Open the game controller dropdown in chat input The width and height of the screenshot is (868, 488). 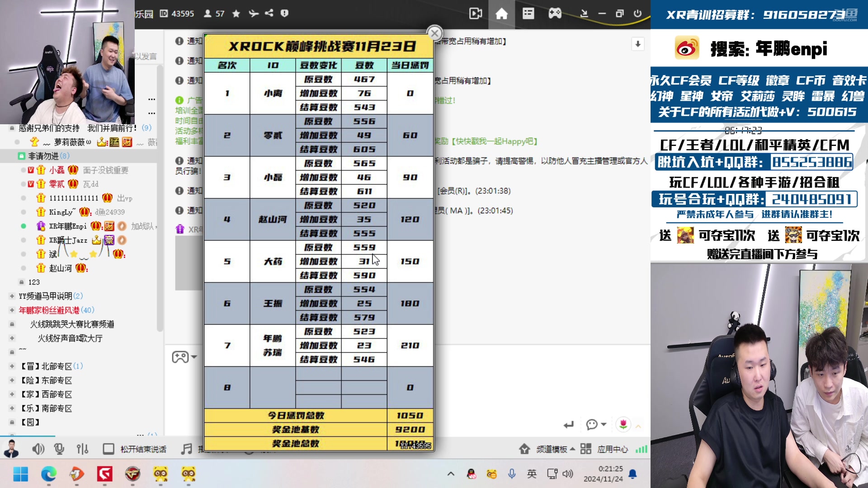tap(184, 357)
